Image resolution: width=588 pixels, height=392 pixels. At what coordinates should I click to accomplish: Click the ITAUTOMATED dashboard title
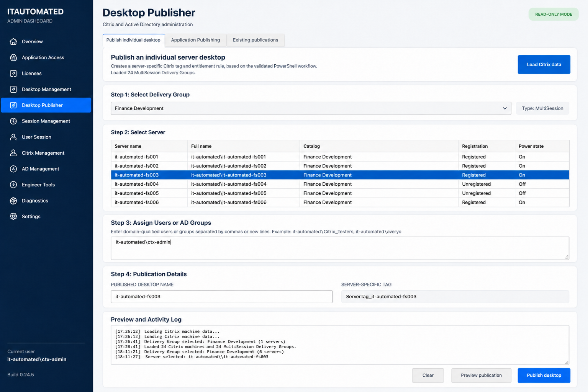[35, 12]
